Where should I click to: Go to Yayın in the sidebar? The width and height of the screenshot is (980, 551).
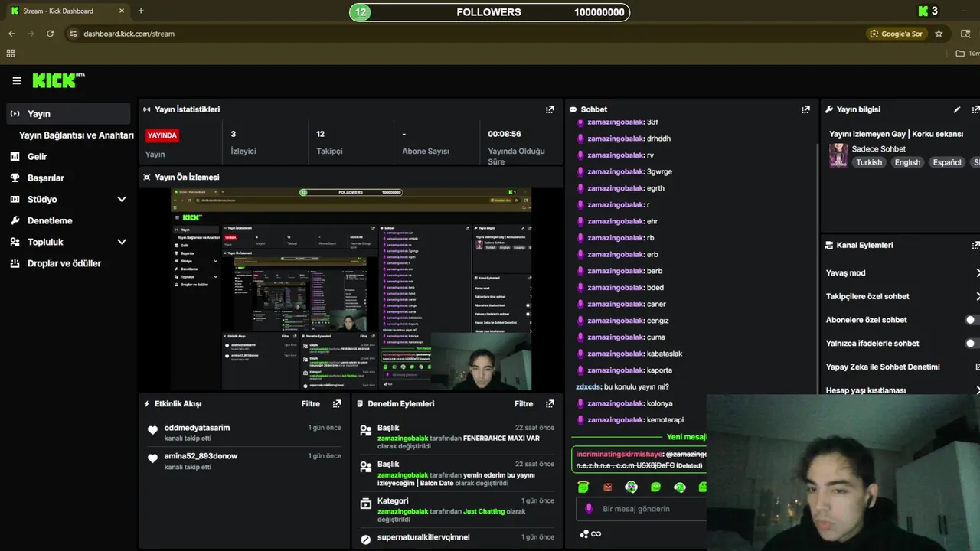pos(67,113)
